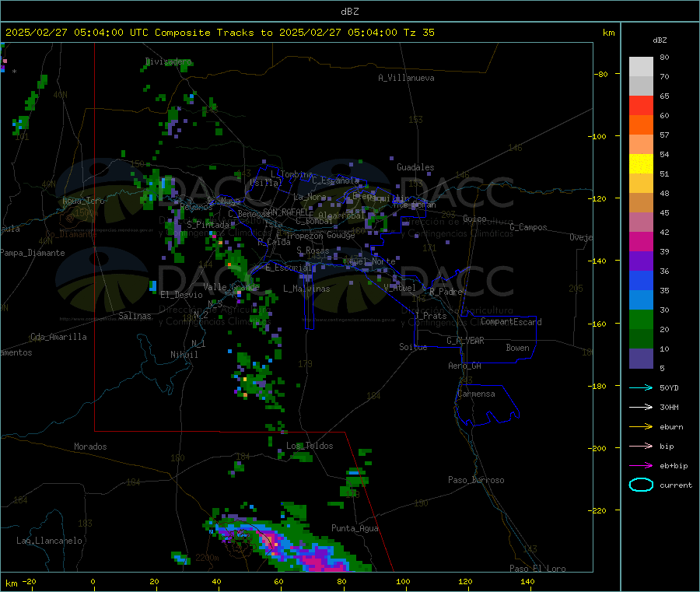Click the Nihuil map label

[x=184, y=355]
